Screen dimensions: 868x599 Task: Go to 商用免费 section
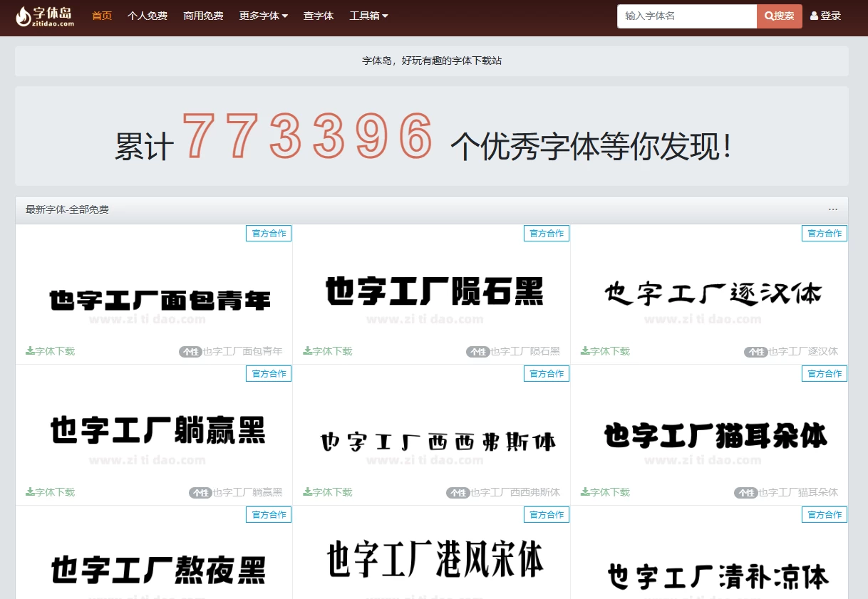pos(203,16)
